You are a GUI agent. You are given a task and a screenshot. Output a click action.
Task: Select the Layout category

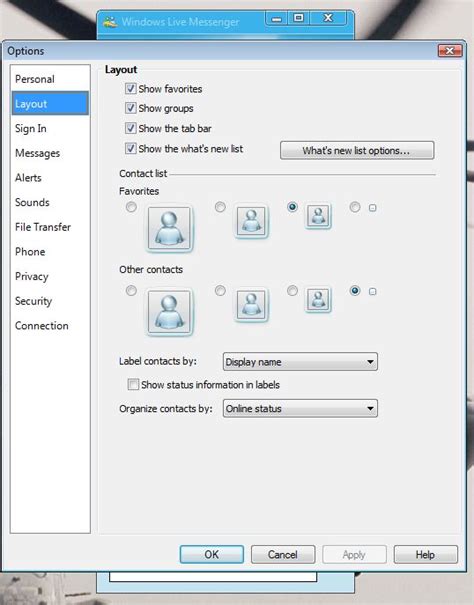[x=50, y=103]
